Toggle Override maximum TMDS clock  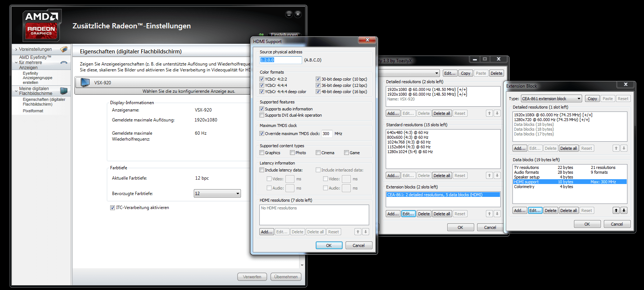[x=262, y=134]
